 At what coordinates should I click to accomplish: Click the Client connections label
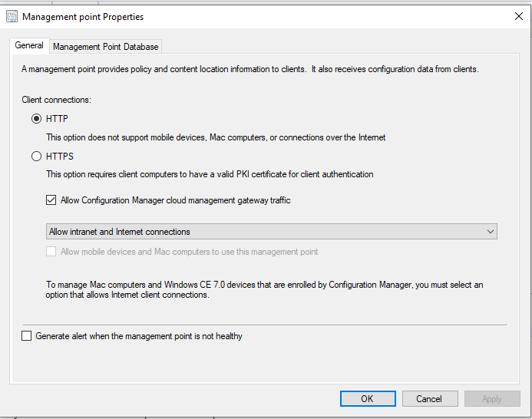[x=56, y=100]
